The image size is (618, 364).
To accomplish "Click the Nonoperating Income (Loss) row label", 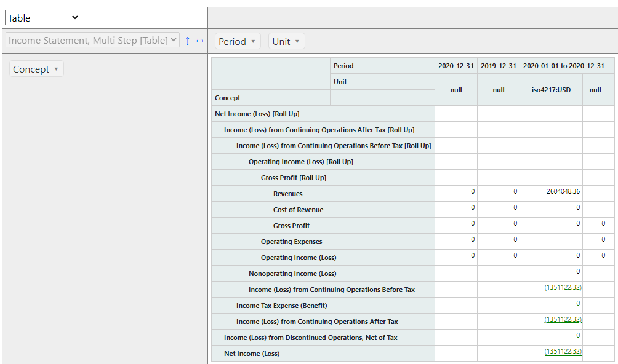I will point(292,274).
